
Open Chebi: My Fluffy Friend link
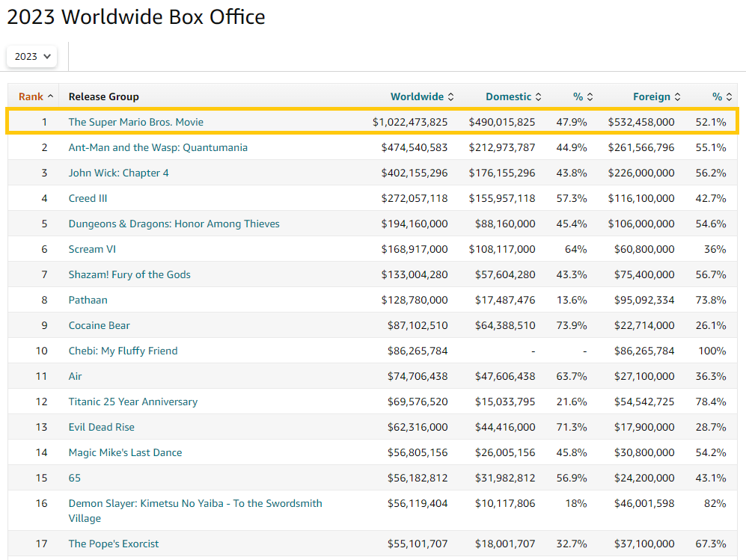123,351
